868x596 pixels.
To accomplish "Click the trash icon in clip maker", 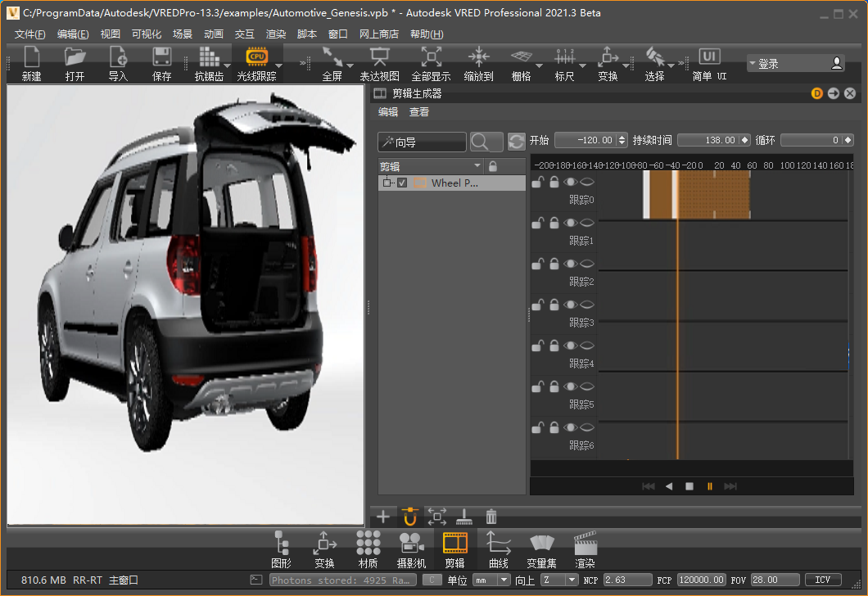I will (x=491, y=517).
